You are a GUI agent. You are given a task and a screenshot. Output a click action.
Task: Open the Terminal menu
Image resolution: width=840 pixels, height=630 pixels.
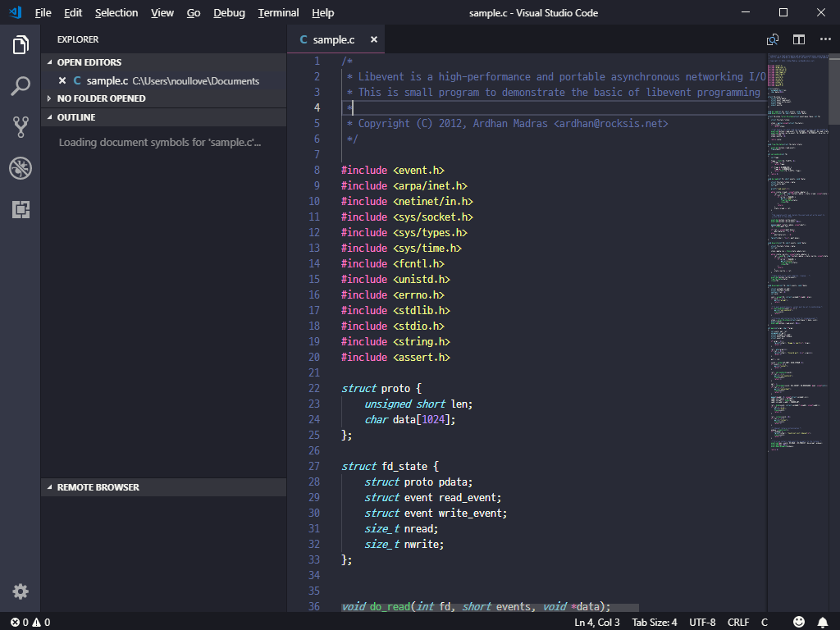277,12
